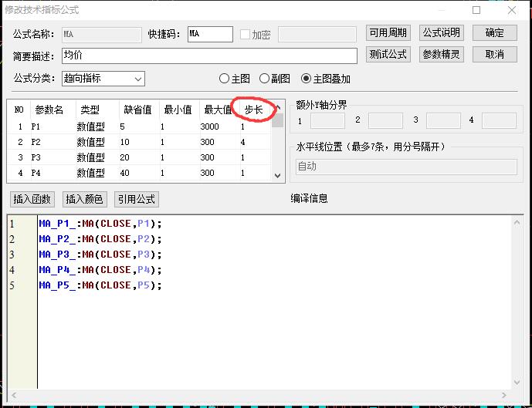Click code line MA_P2_:MA(CLOSE,P2);

(100, 239)
